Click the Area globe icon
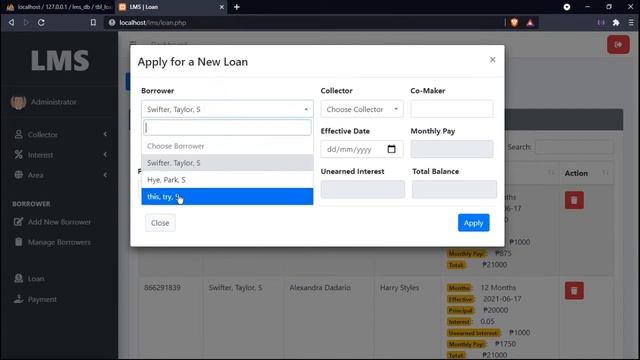This screenshot has width=640, height=360. coord(18,174)
